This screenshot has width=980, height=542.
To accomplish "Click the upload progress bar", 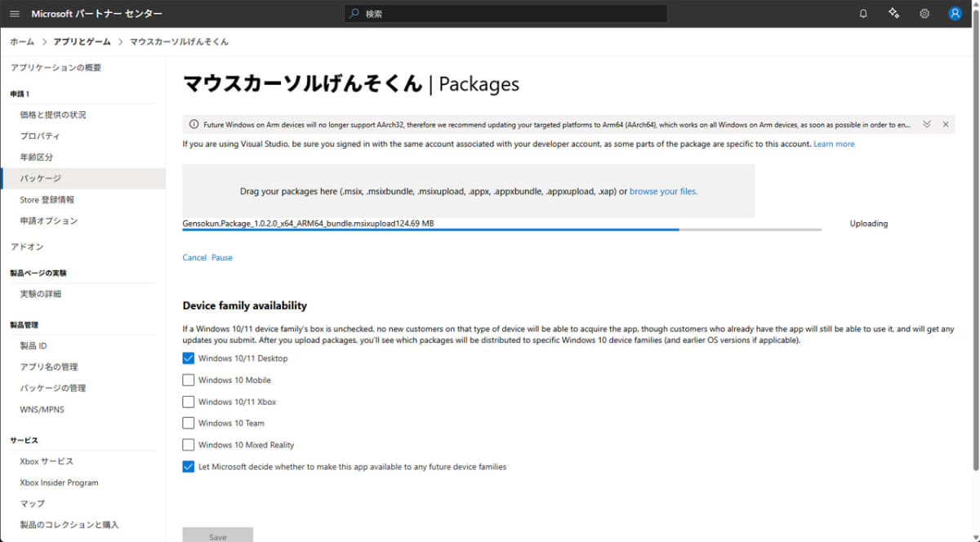I will tap(502, 230).
